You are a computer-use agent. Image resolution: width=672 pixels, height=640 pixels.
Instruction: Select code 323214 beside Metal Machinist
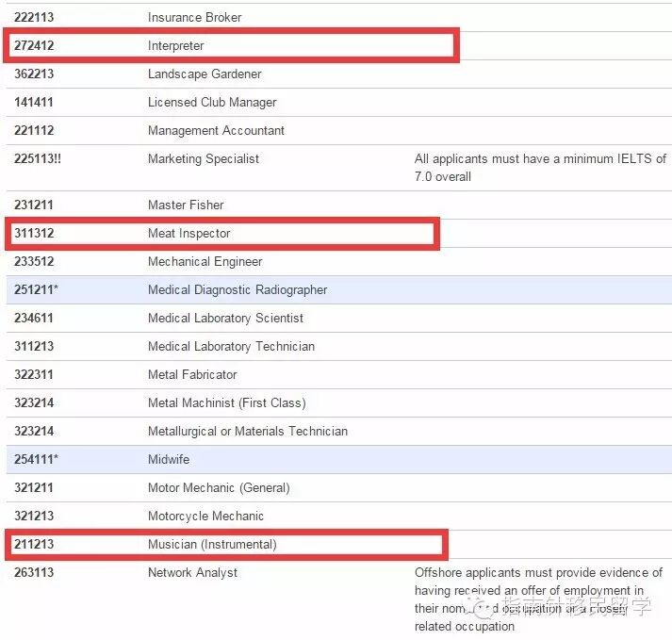click(34, 403)
